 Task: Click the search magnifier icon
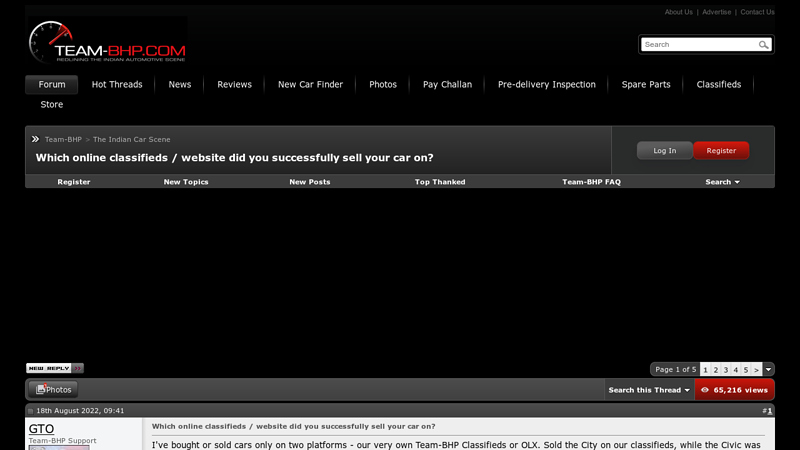click(763, 45)
